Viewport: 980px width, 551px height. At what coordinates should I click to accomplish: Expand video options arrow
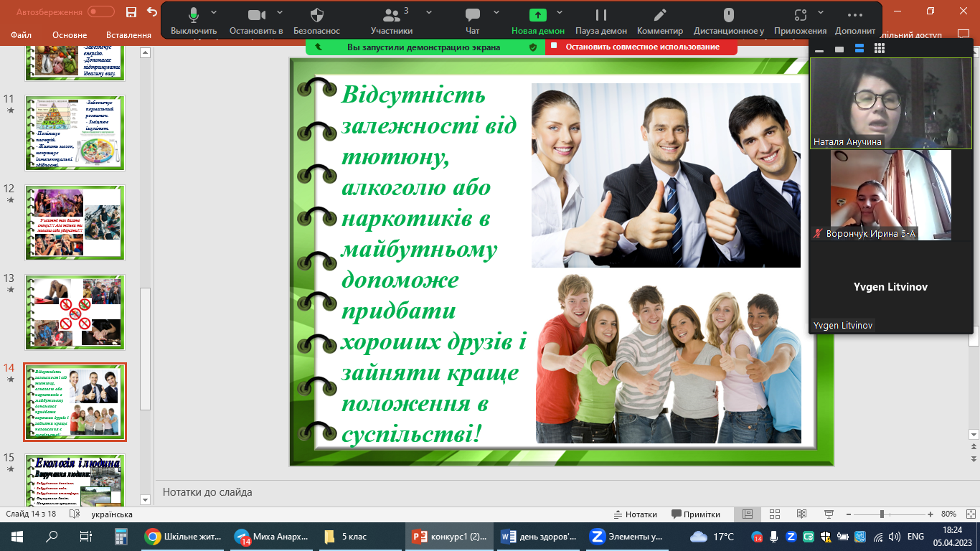click(x=279, y=12)
